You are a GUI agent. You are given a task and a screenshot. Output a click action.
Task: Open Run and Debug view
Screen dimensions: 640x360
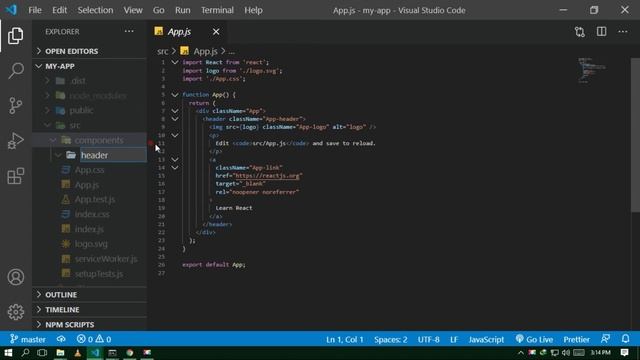(x=16, y=141)
